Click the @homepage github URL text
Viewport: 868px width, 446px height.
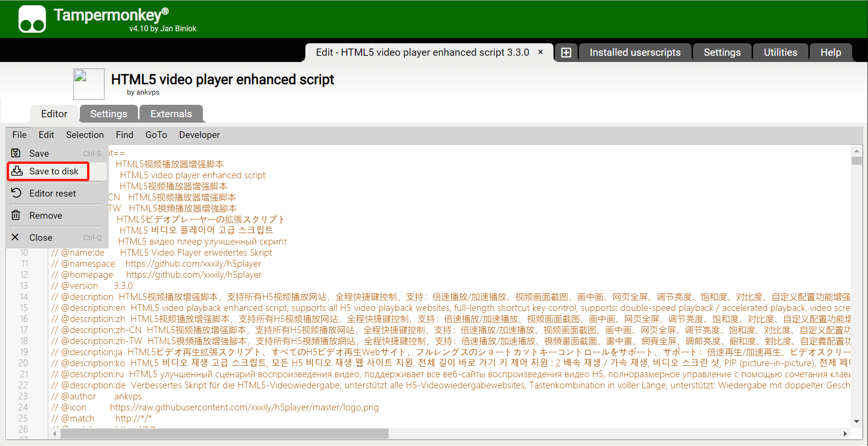tap(194, 274)
